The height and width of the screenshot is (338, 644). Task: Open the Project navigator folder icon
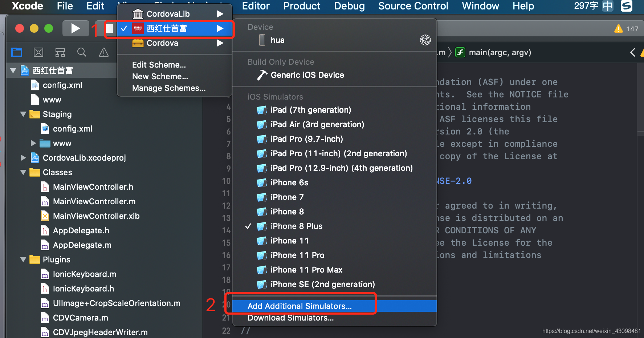[x=17, y=53]
